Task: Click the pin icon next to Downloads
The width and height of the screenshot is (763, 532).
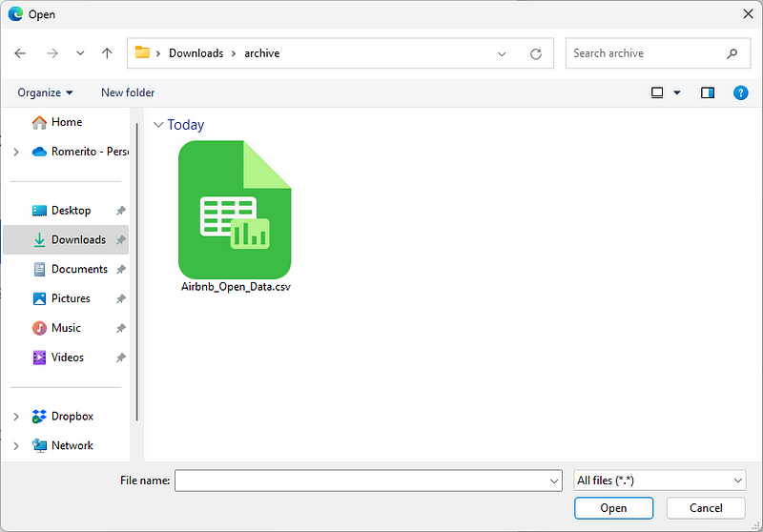Action: [x=121, y=239]
